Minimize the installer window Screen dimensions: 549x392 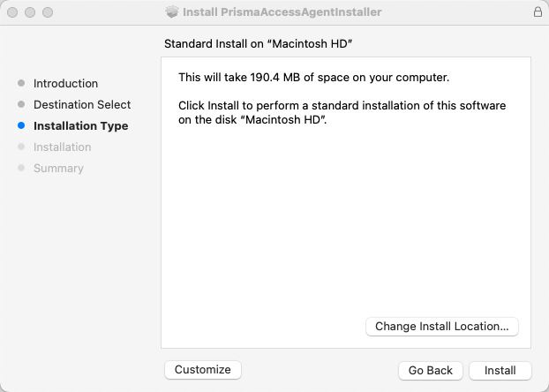(x=30, y=12)
